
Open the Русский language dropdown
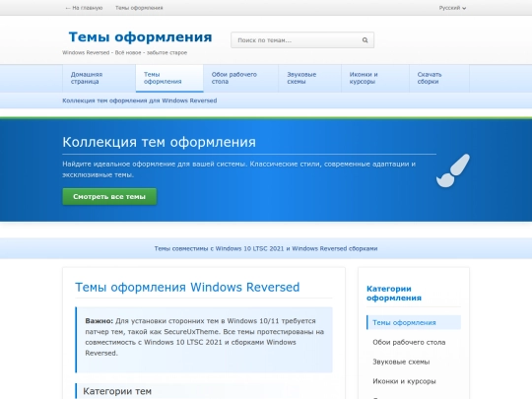(452, 8)
